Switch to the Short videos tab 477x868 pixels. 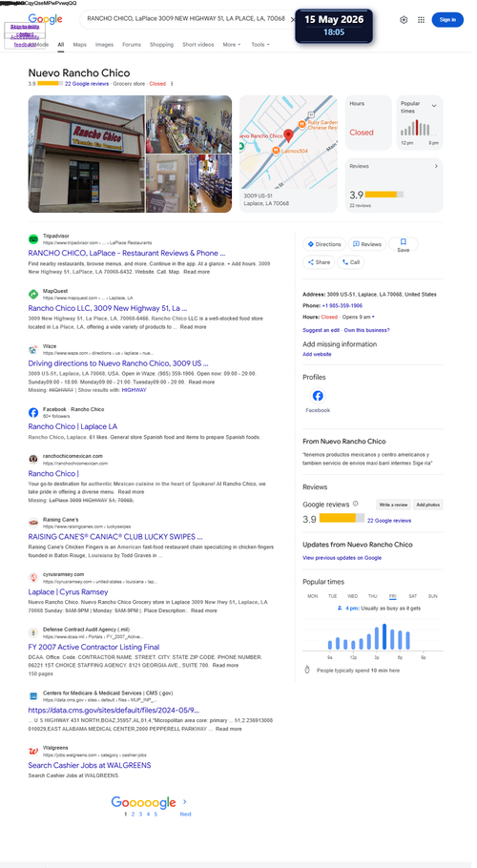198,44
